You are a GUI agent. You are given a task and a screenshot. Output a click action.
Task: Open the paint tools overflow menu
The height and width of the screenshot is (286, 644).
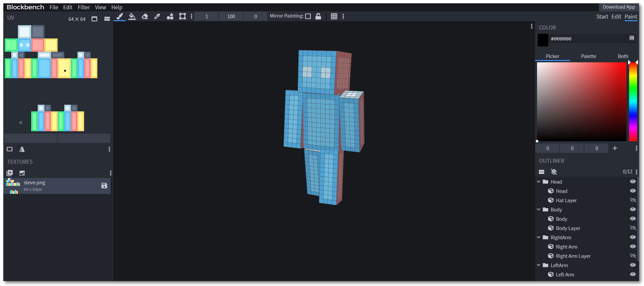[191, 16]
